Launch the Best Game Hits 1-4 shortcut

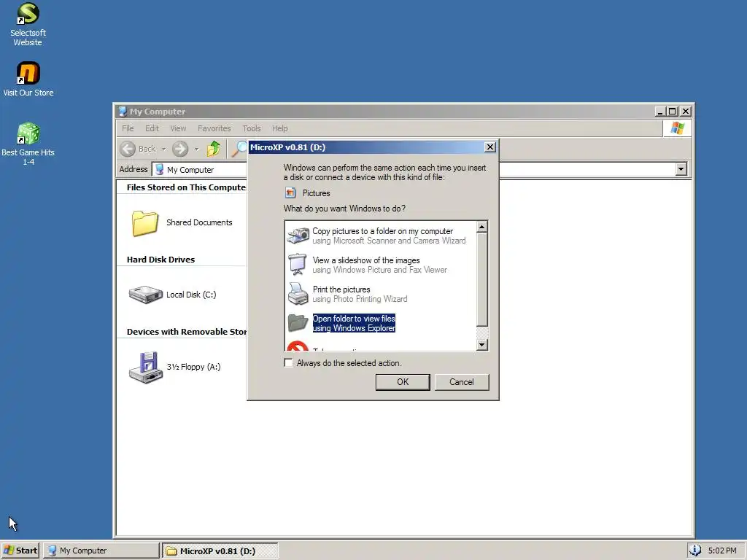tap(28, 144)
